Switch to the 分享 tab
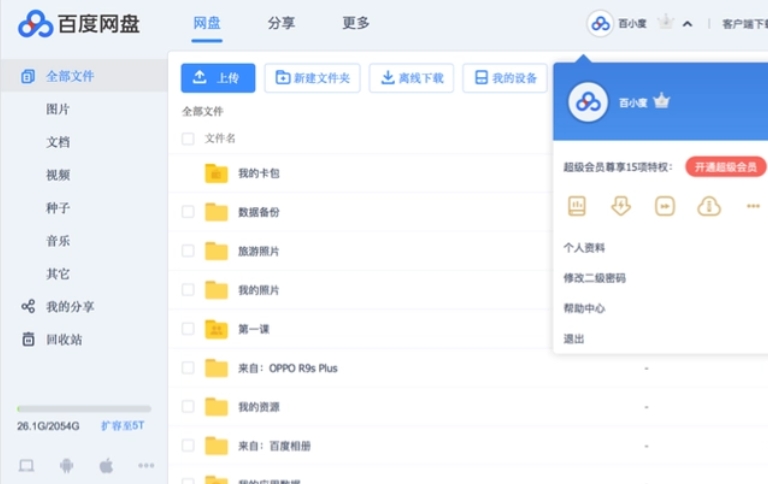The height and width of the screenshot is (484, 768). point(281,23)
